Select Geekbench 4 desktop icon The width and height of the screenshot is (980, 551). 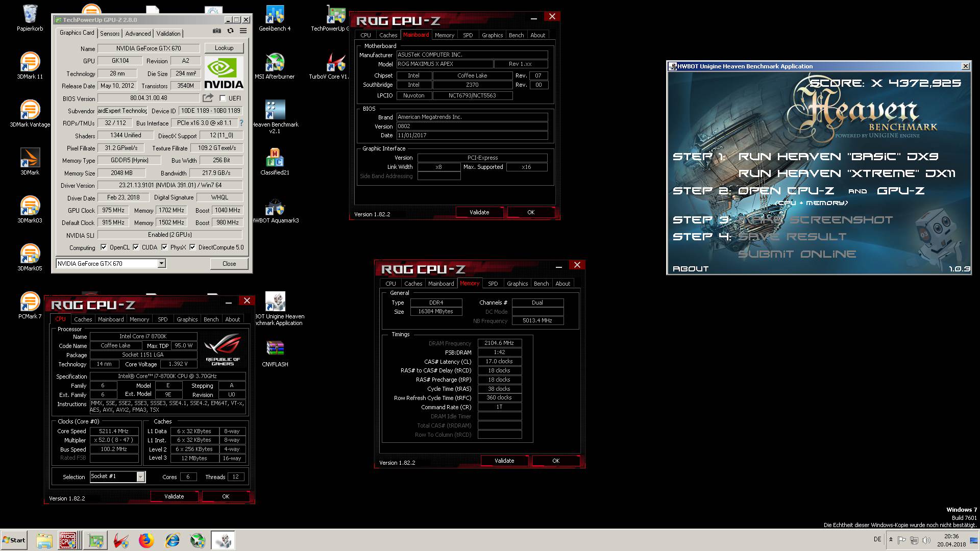(x=275, y=18)
